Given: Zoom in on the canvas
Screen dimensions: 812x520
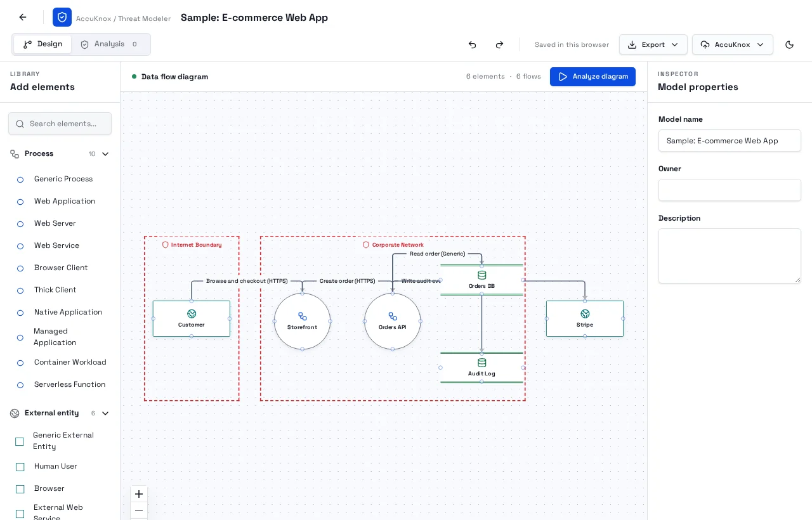Looking at the screenshot, I should click(x=139, y=494).
